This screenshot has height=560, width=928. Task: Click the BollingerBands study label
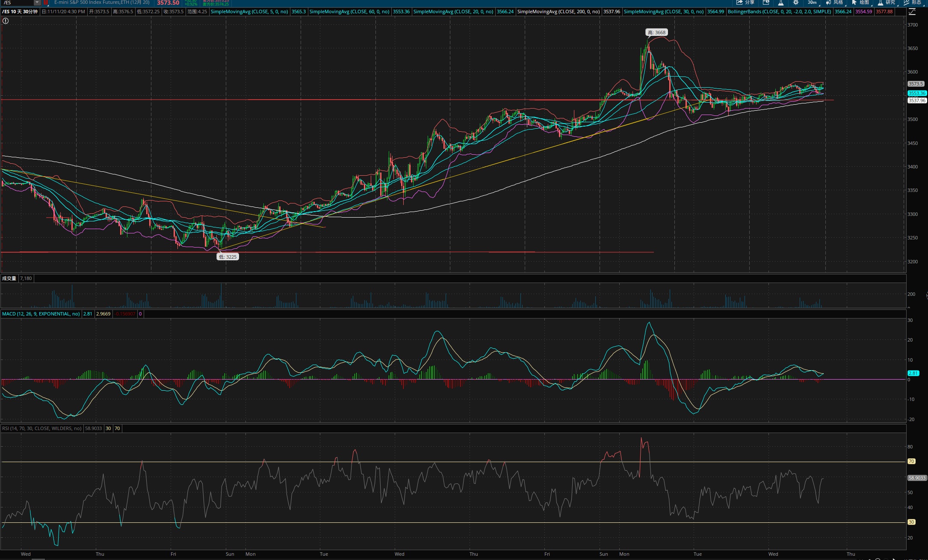779,12
